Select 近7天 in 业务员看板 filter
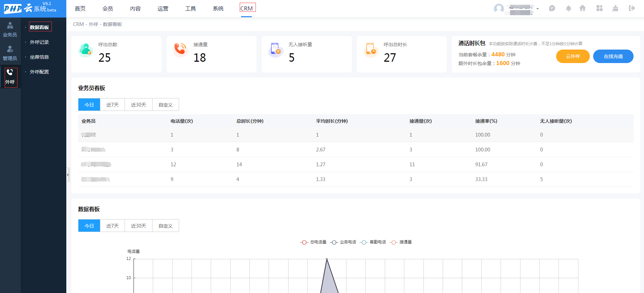 pyautogui.click(x=112, y=105)
